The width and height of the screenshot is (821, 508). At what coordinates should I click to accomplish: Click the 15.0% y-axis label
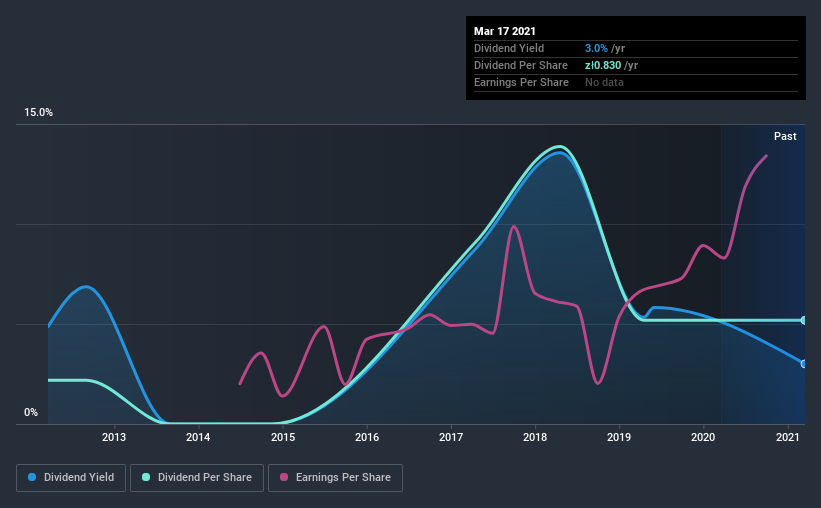click(x=38, y=113)
